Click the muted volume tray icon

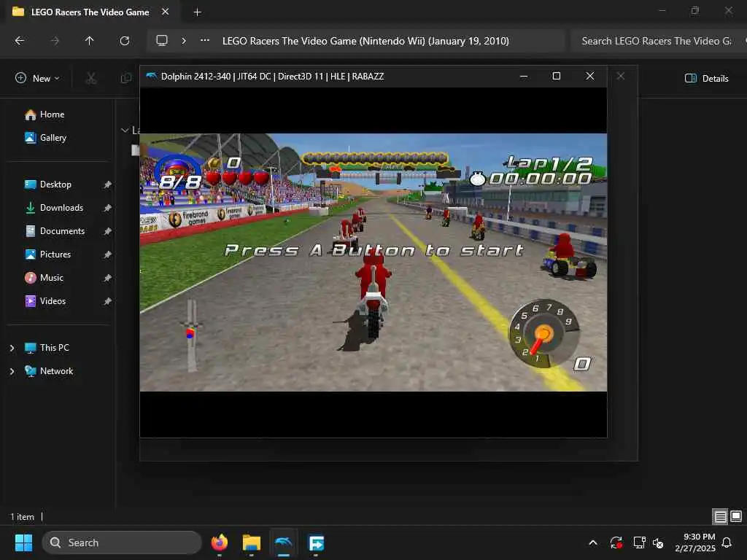(659, 542)
